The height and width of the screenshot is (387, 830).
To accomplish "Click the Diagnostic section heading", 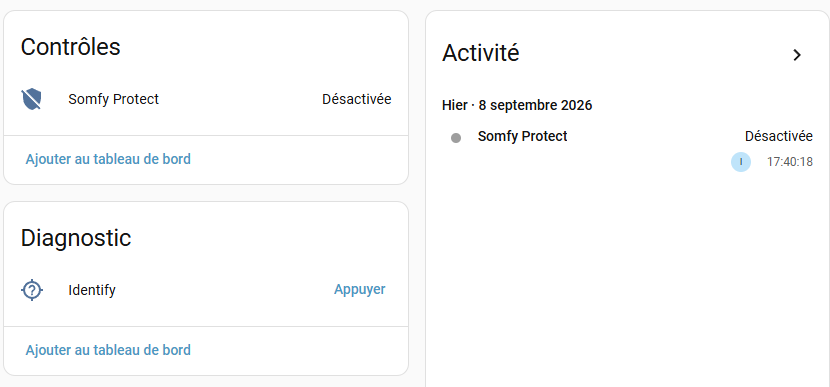I will pos(76,238).
